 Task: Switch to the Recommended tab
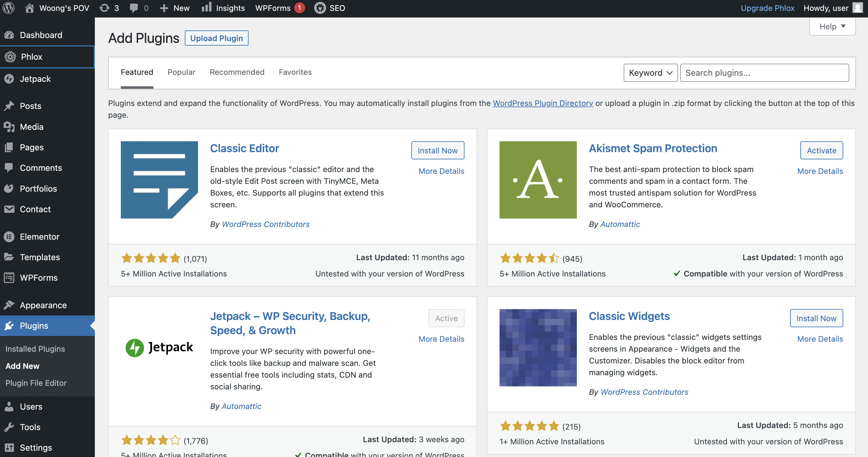coord(237,72)
